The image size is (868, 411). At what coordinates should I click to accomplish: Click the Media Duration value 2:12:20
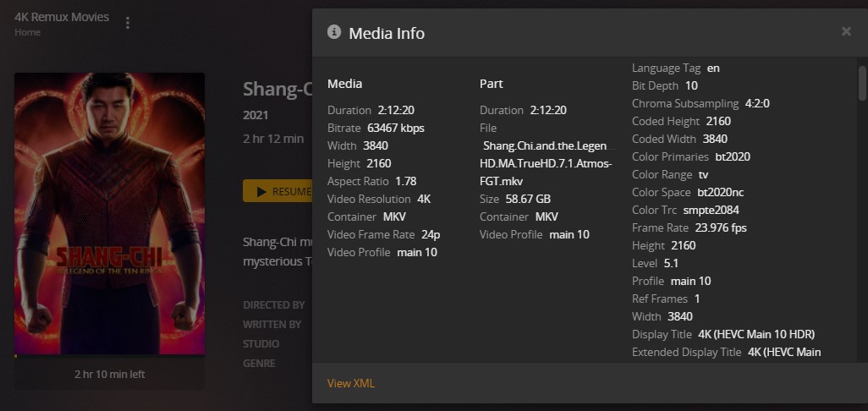coord(397,110)
